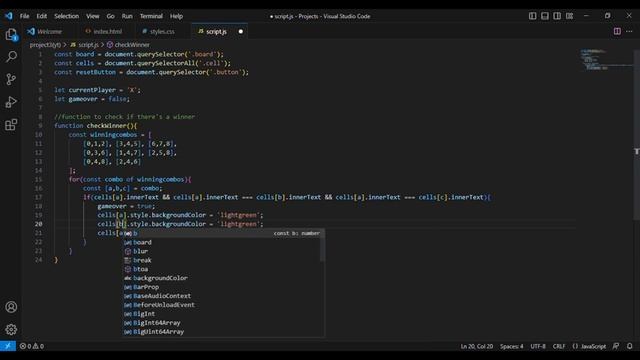Select 'break' autocomplete suggestion

(223, 260)
